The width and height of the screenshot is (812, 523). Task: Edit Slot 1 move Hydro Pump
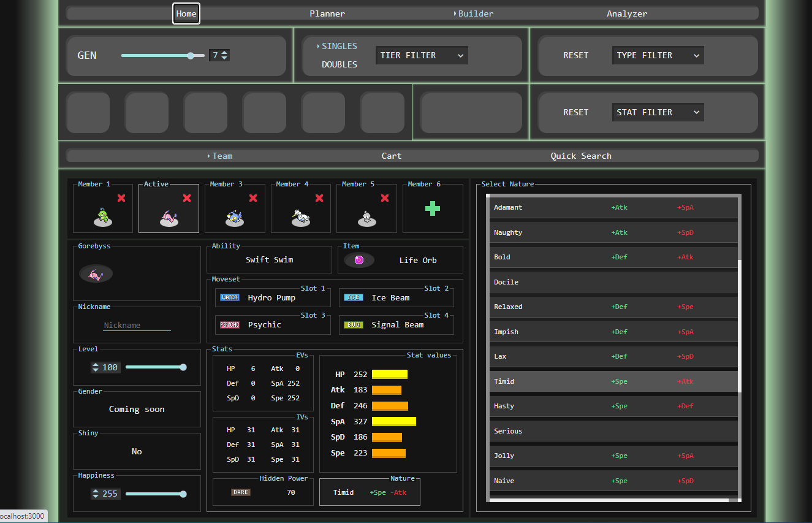273,297
